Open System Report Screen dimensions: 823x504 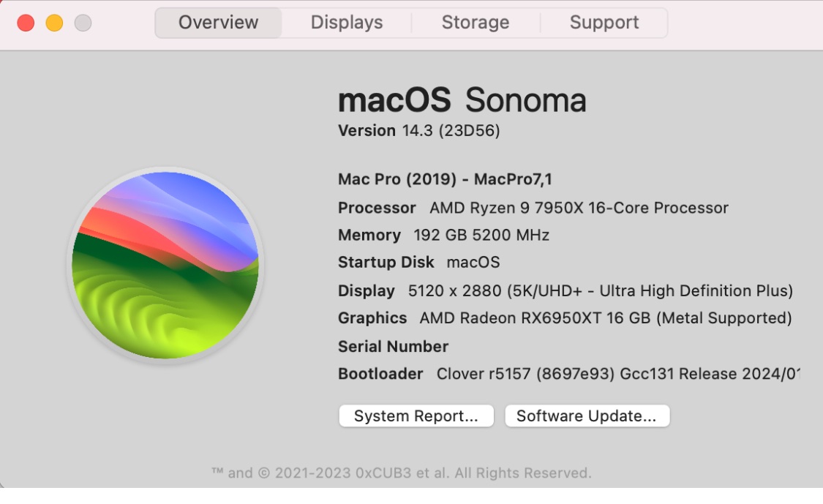tap(416, 416)
